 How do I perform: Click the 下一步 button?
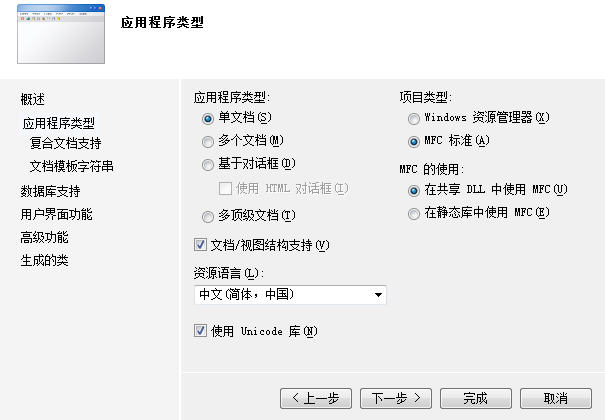pos(396,398)
